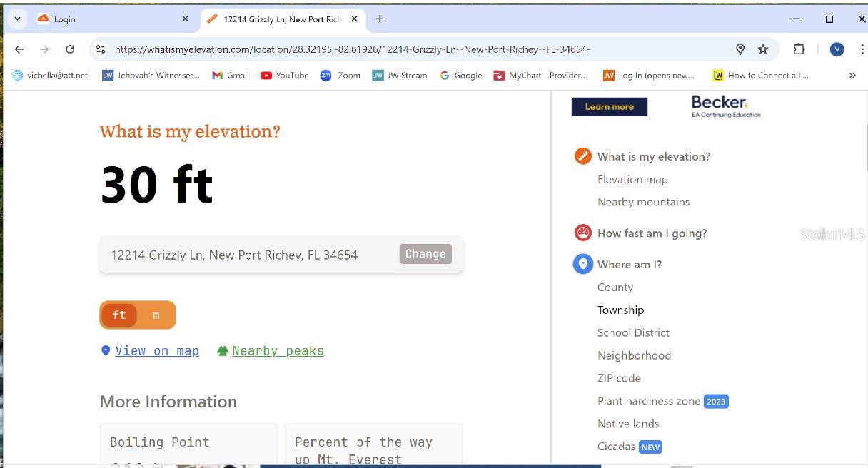Open a new browser tab
Image resolution: width=868 pixels, height=468 pixels.
coord(380,19)
